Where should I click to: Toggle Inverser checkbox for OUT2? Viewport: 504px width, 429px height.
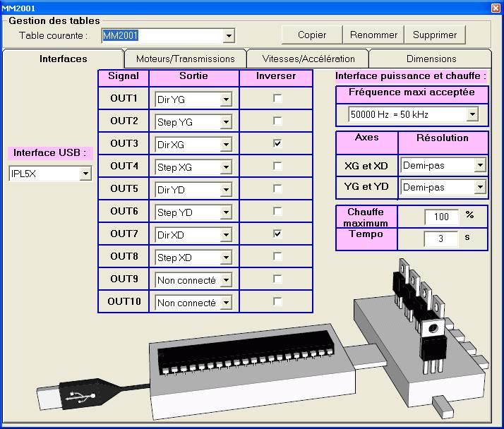click(x=277, y=121)
